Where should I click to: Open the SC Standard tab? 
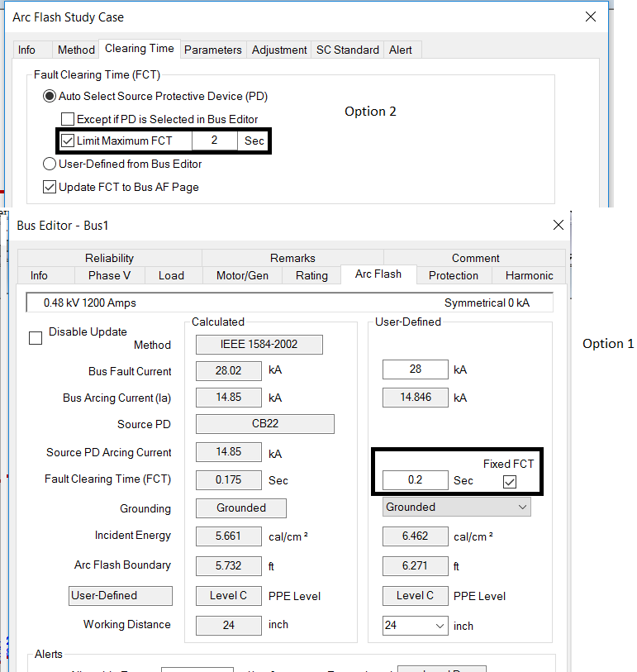tap(347, 50)
